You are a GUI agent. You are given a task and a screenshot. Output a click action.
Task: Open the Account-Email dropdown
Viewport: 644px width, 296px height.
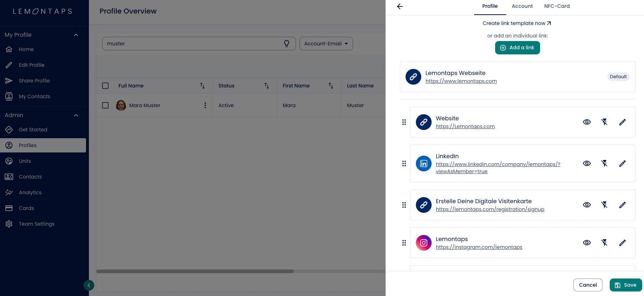[x=326, y=44]
